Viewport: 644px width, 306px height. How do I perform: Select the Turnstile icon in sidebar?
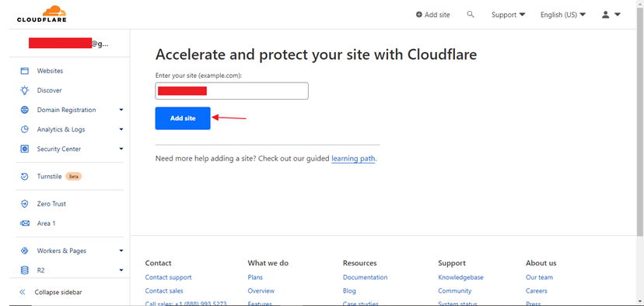(x=25, y=177)
